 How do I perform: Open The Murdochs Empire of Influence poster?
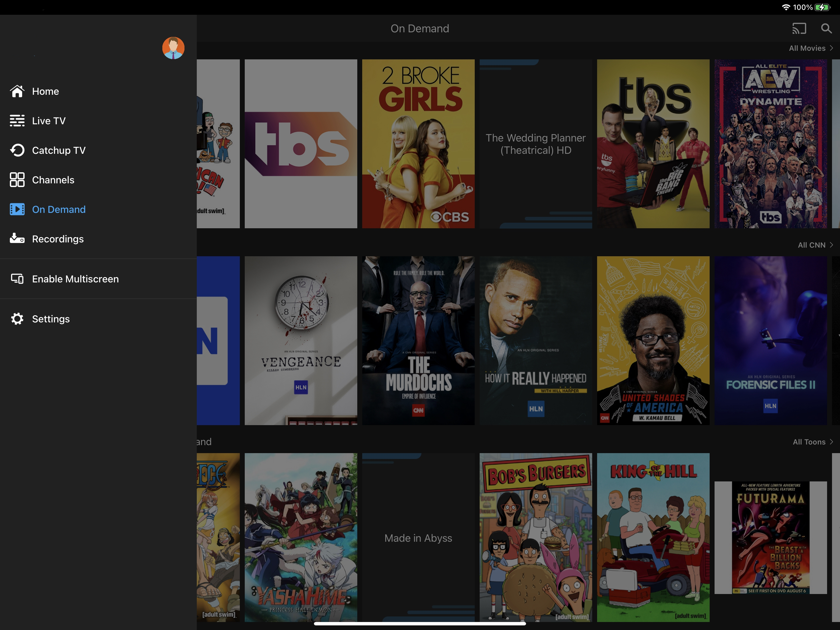tap(418, 341)
